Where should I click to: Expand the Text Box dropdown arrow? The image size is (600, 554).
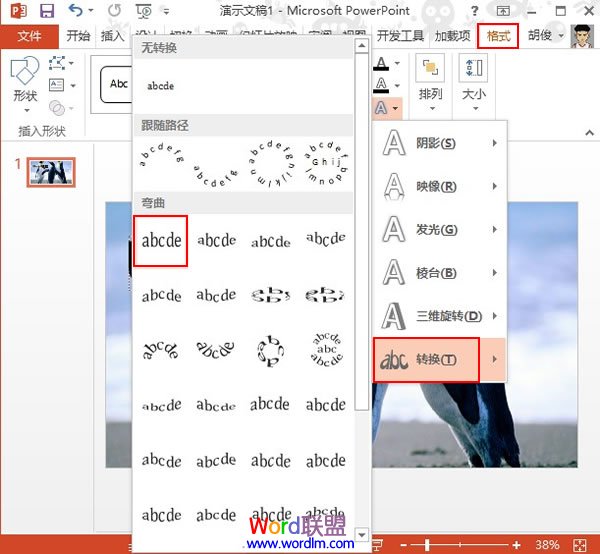pos(72,85)
